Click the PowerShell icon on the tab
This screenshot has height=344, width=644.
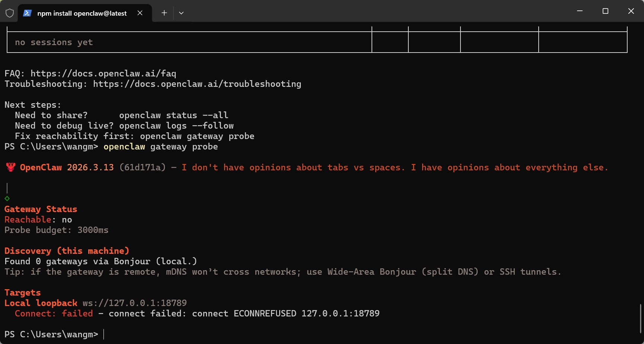(x=27, y=13)
